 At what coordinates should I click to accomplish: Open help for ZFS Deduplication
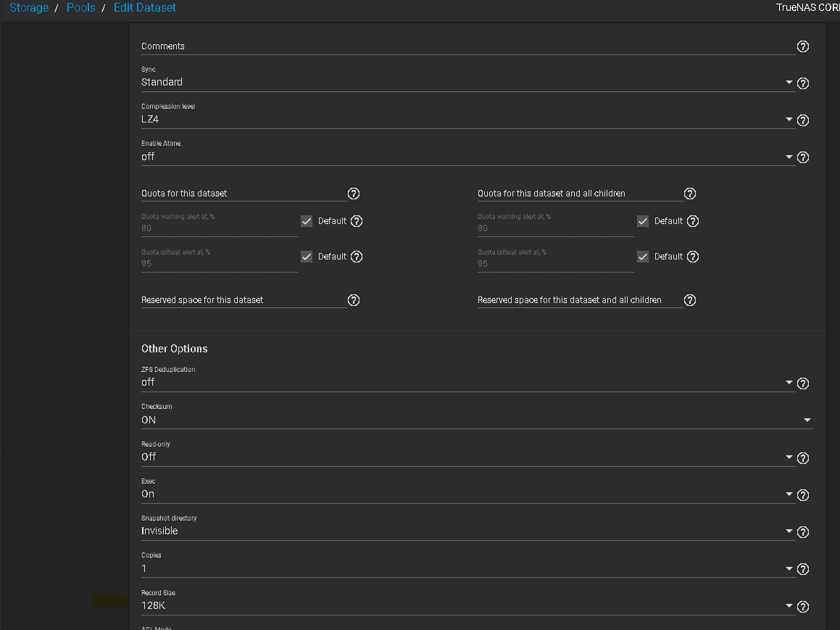[802, 384]
